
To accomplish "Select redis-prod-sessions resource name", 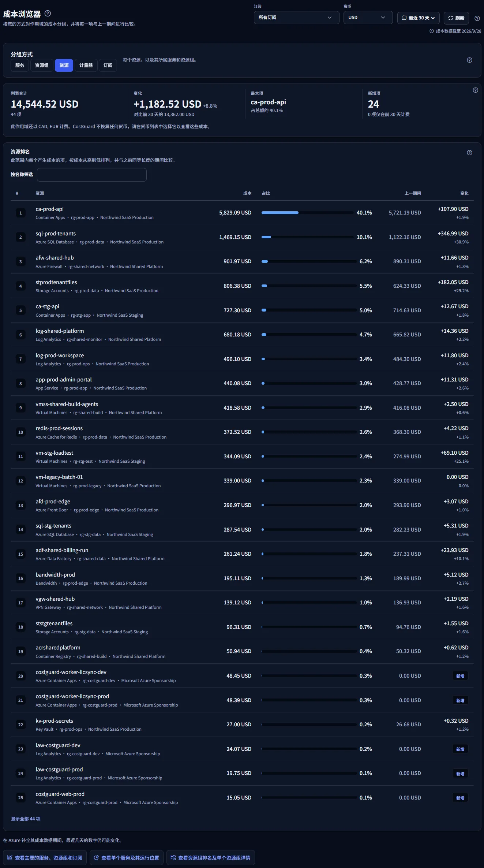I will [59, 428].
